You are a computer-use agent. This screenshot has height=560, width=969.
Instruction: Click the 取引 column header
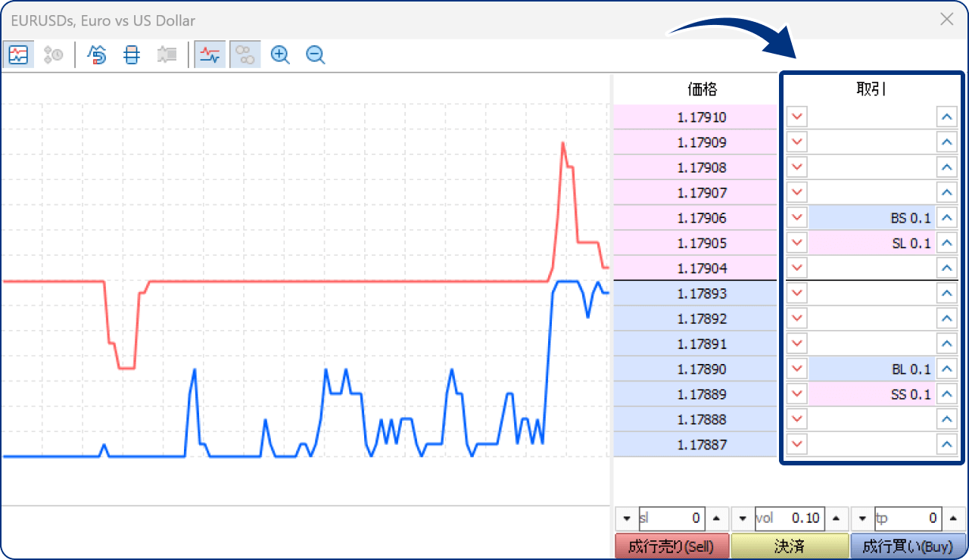[871, 89]
